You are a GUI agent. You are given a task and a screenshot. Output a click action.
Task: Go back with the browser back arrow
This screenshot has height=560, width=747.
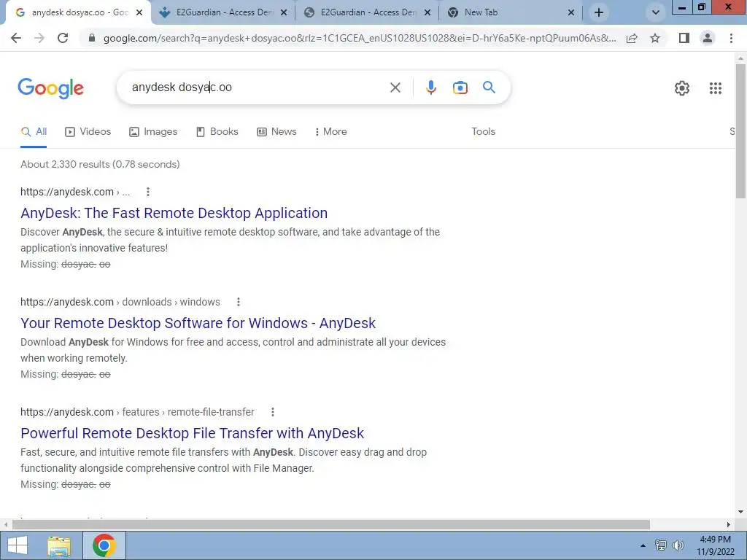pos(16,38)
